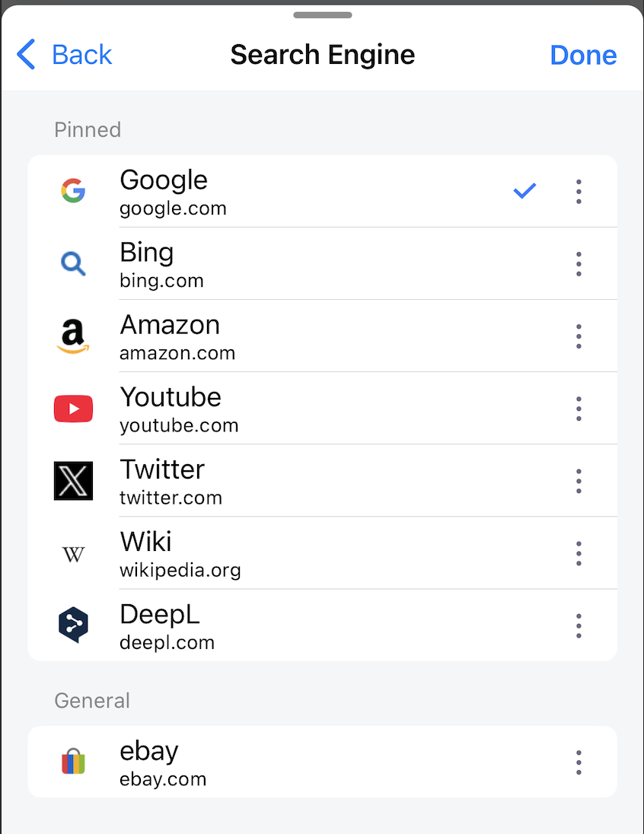Click the sheet drag handle at top

tap(322, 14)
